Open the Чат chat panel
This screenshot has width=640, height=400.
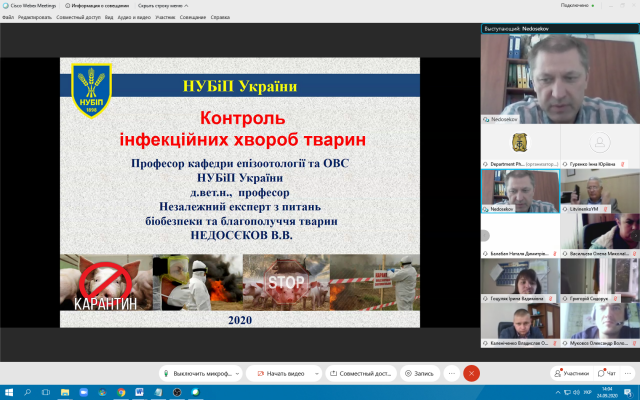(607, 373)
